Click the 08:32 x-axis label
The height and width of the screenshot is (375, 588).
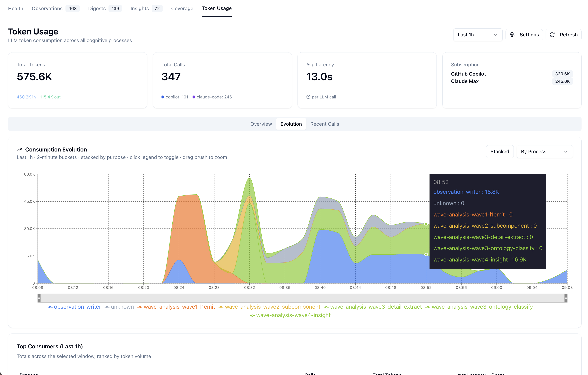click(x=249, y=288)
